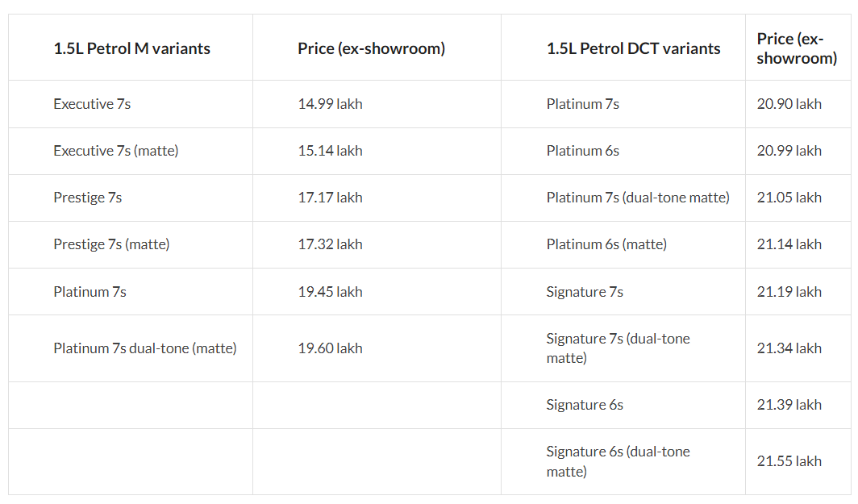This screenshot has width=858, height=504.
Task: Click the '1.5L Petrol DCT variants' header
Action: pos(633,48)
